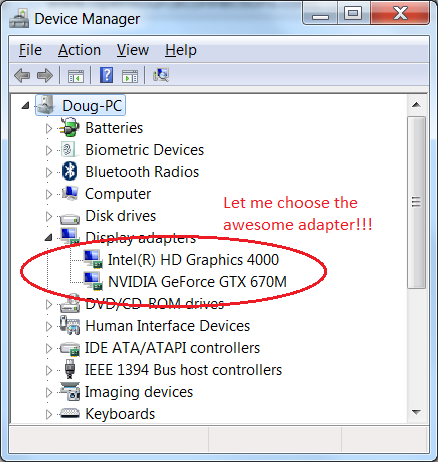Expand the Batteries node
Screen dimensions: 438x462
(x=49, y=128)
